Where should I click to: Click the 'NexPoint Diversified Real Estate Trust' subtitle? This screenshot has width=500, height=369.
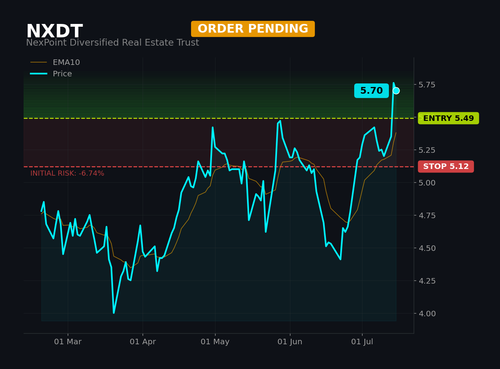tap(113, 43)
